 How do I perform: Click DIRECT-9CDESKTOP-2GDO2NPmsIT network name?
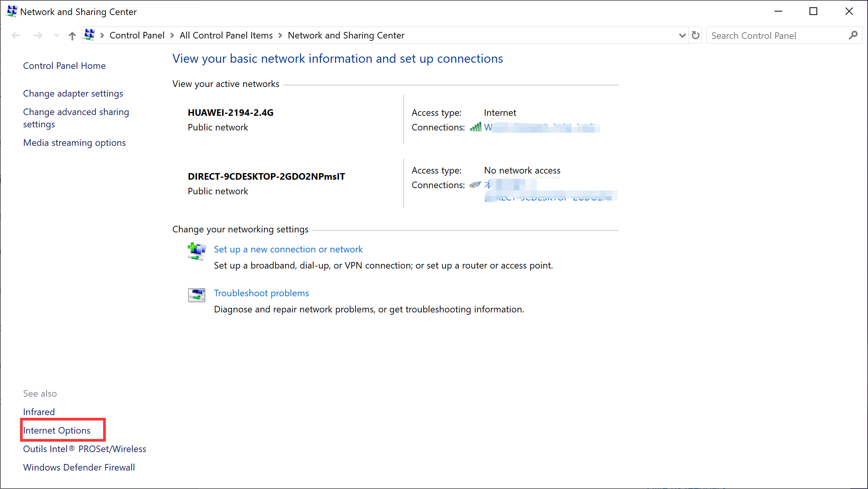266,177
